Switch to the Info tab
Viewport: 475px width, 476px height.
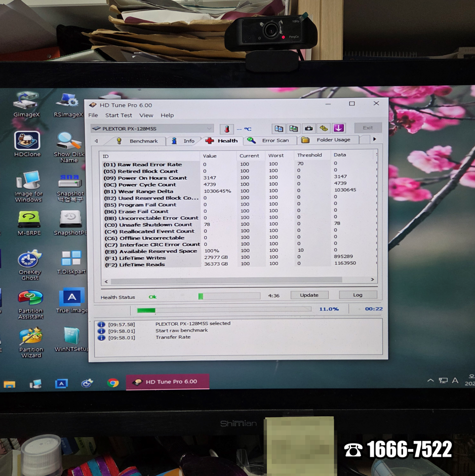click(x=184, y=141)
